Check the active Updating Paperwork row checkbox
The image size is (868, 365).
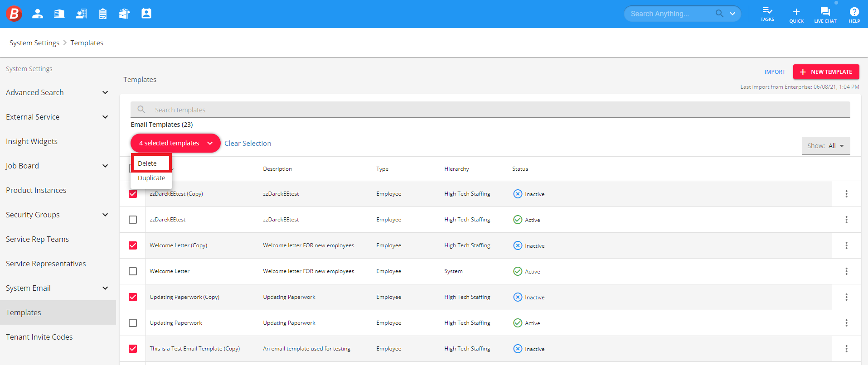(x=133, y=323)
